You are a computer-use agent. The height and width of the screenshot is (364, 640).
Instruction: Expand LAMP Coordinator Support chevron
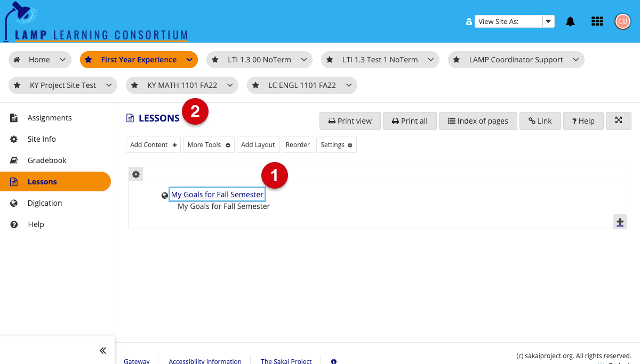coord(575,60)
